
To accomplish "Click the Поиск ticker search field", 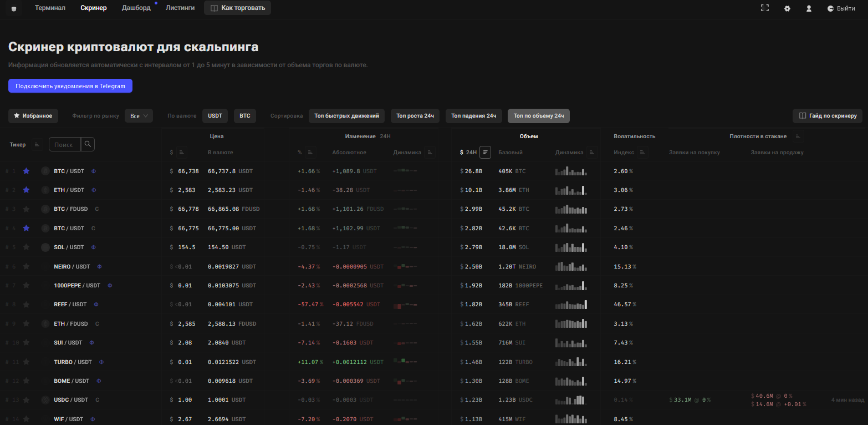I will click(x=65, y=144).
